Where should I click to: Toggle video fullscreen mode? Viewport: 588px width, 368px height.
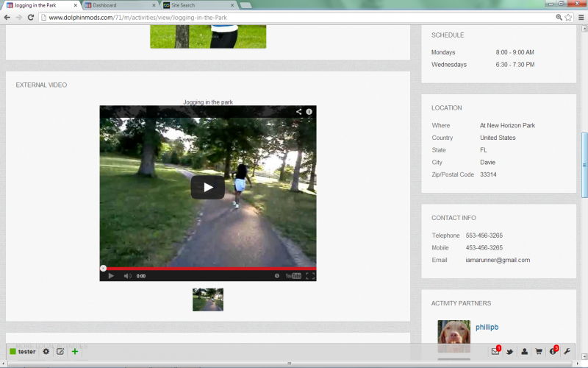(310, 276)
